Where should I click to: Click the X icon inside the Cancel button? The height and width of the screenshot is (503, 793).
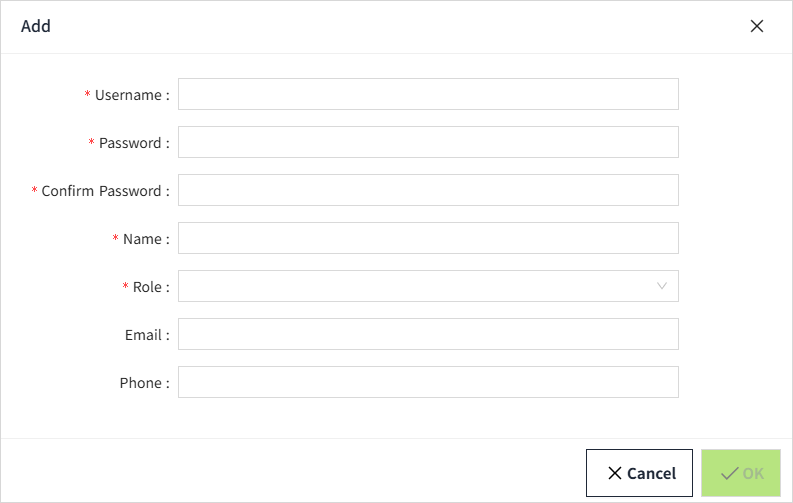pyautogui.click(x=614, y=473)
